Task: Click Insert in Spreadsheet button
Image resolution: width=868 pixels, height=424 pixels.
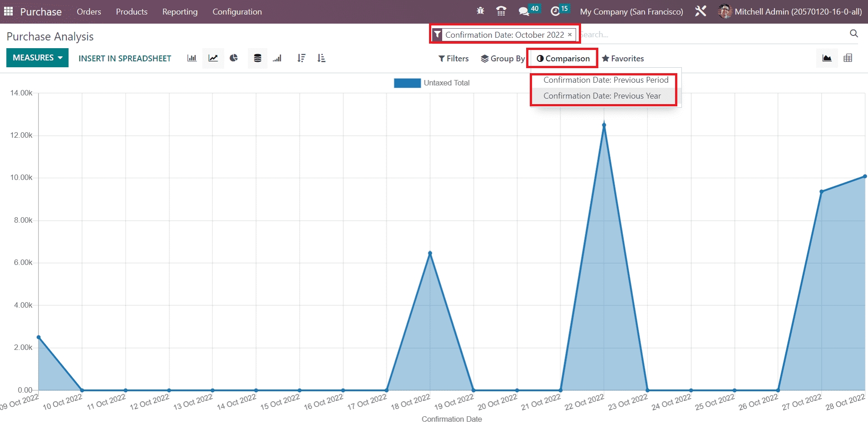Action: [x=125, y=58]
